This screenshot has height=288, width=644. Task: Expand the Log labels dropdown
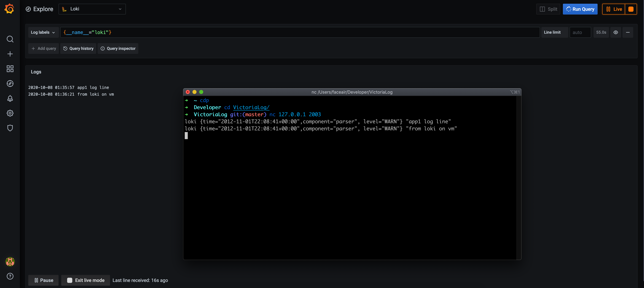click(43, 32)
